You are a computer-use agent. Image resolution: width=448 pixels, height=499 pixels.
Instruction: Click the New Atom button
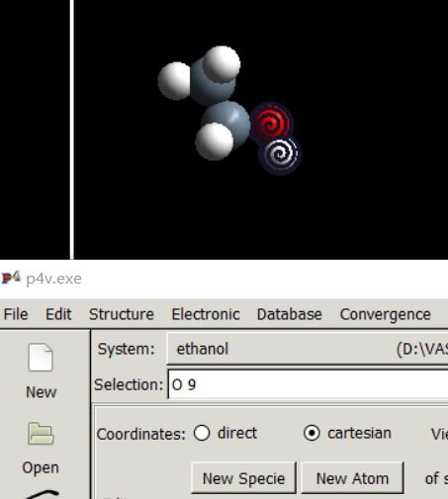[x=352, y=478]
